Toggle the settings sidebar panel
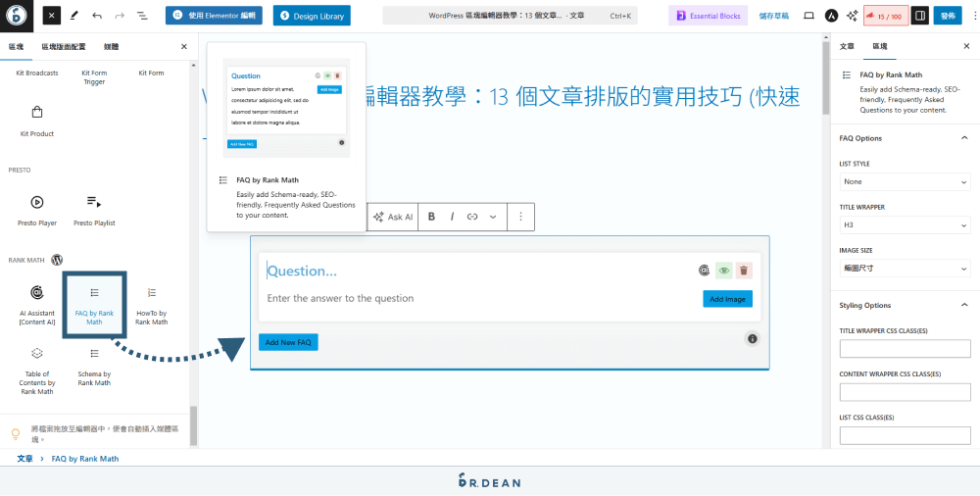The image size is (980, 496). tap(919, 16)
